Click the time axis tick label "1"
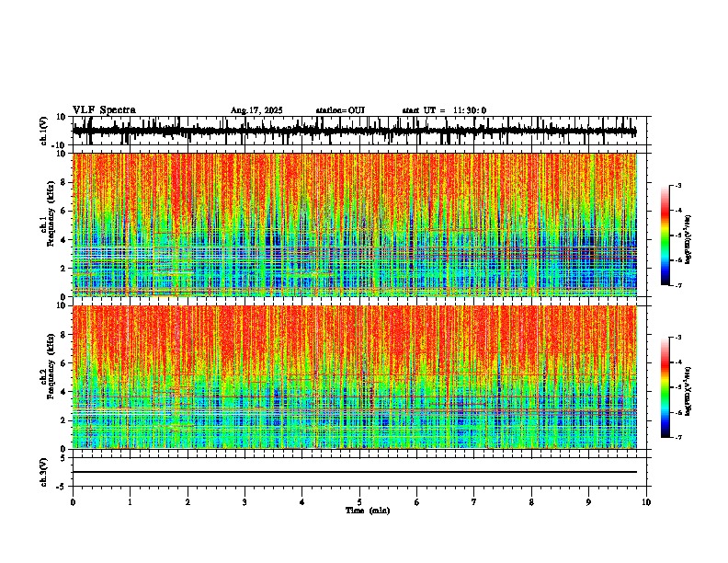 130,502
